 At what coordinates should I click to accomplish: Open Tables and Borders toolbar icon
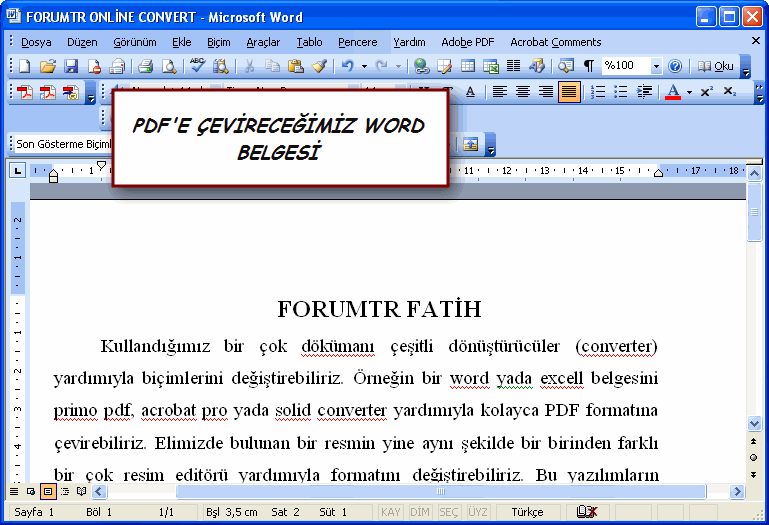click(444, 66)
